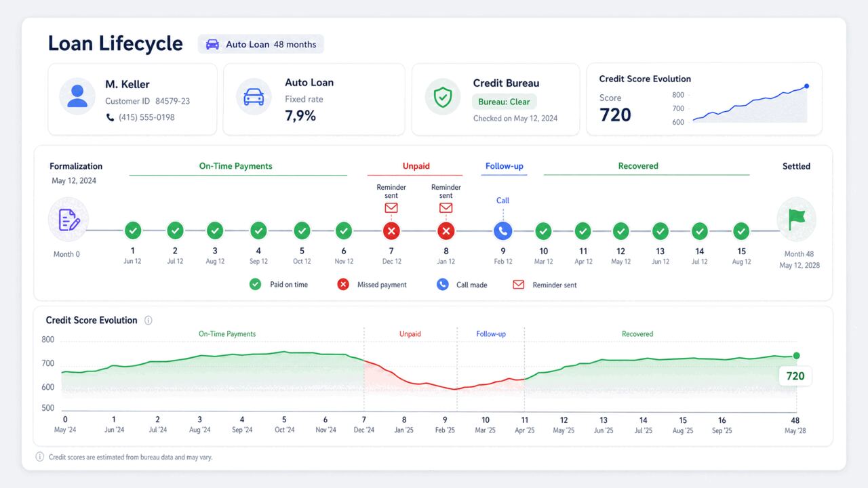Click the Reminder sent legend envelope icon

(519, 285)
